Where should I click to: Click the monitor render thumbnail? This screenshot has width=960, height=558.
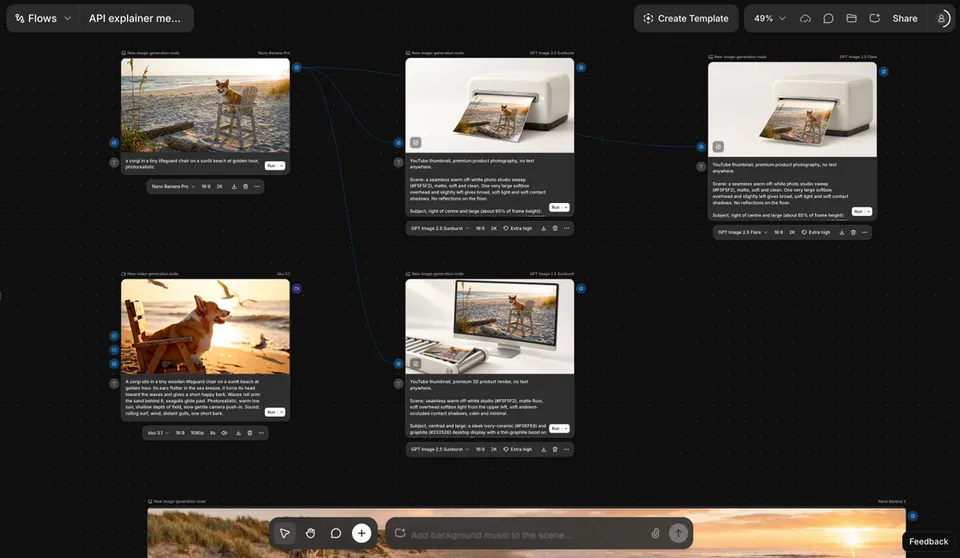[490, 326]
